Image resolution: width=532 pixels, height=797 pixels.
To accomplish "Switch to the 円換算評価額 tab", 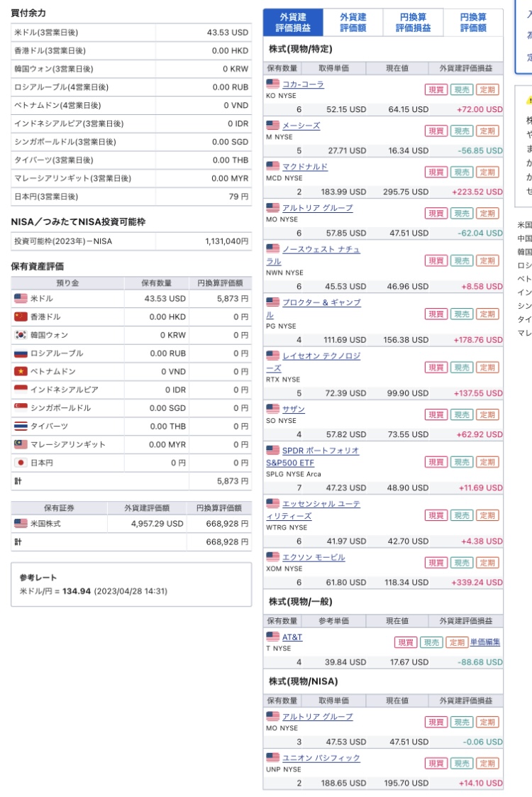I will pos(473,23).
